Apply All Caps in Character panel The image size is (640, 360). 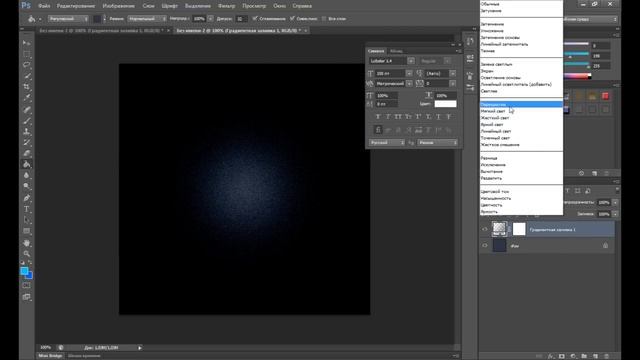pyautogui.click(x=398, y=117)
